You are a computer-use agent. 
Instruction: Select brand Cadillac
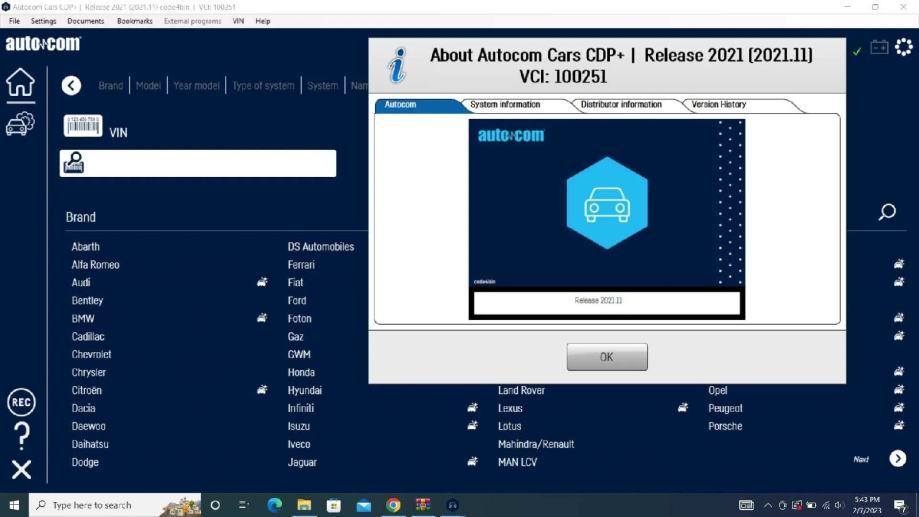coord(88,336)
